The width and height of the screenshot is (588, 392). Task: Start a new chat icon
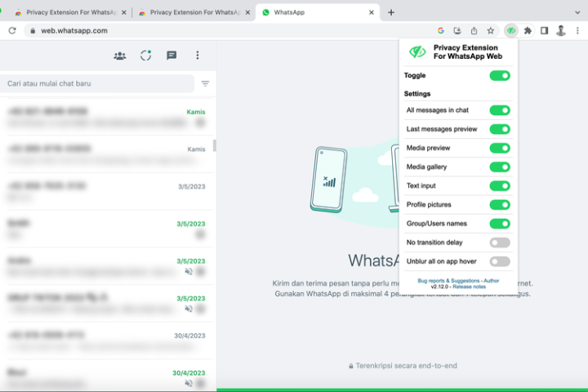point(171,56)
